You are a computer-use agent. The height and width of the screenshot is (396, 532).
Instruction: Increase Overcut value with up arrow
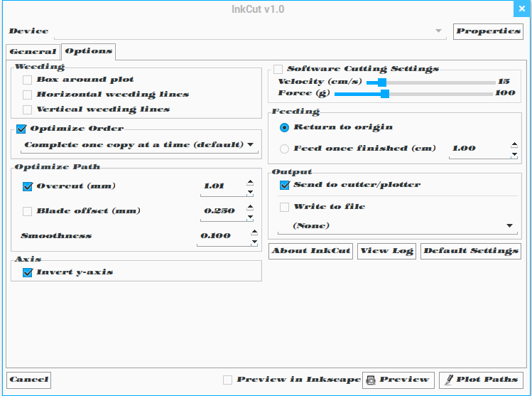(x=250, y=183)
